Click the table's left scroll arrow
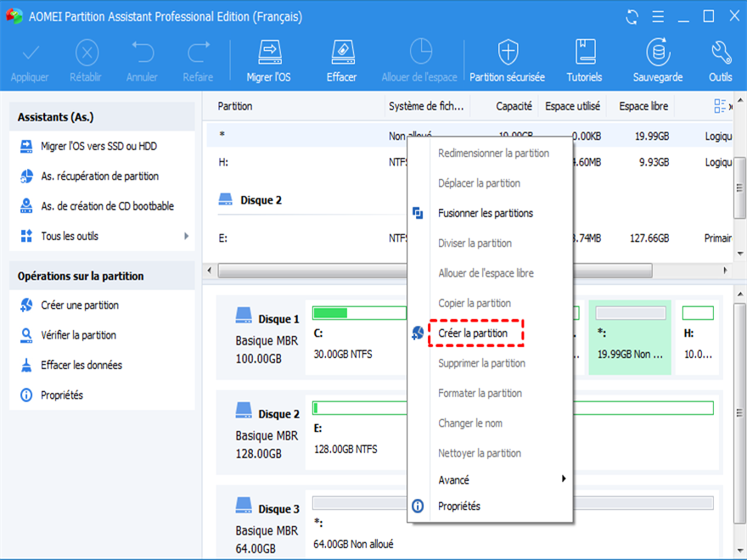 pos(210,271)
